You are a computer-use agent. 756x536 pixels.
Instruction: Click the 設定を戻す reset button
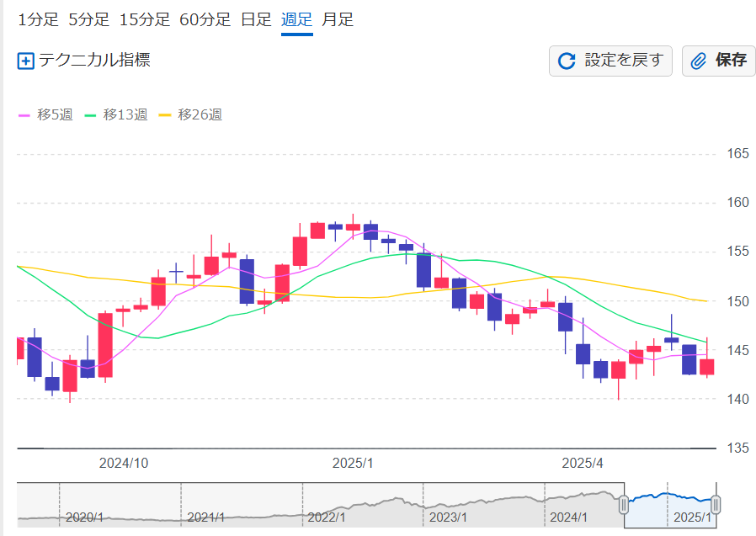coord(610,61)
